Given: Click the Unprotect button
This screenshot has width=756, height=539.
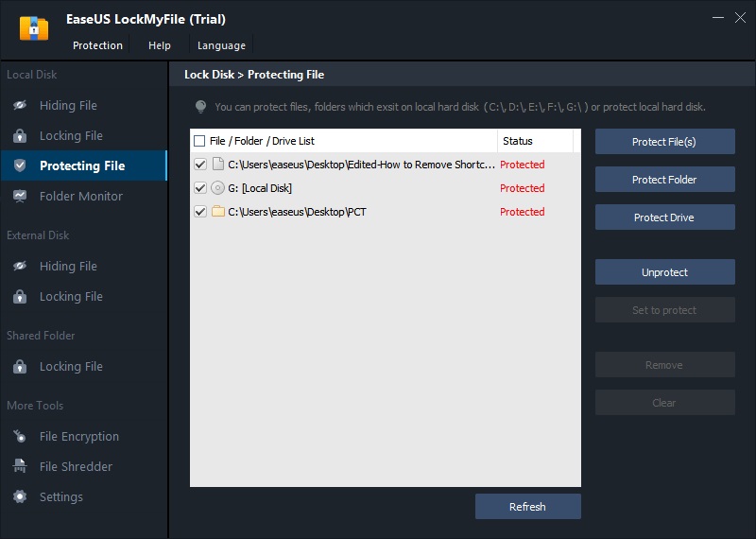Looking at the screenshot, I should 665,272.
